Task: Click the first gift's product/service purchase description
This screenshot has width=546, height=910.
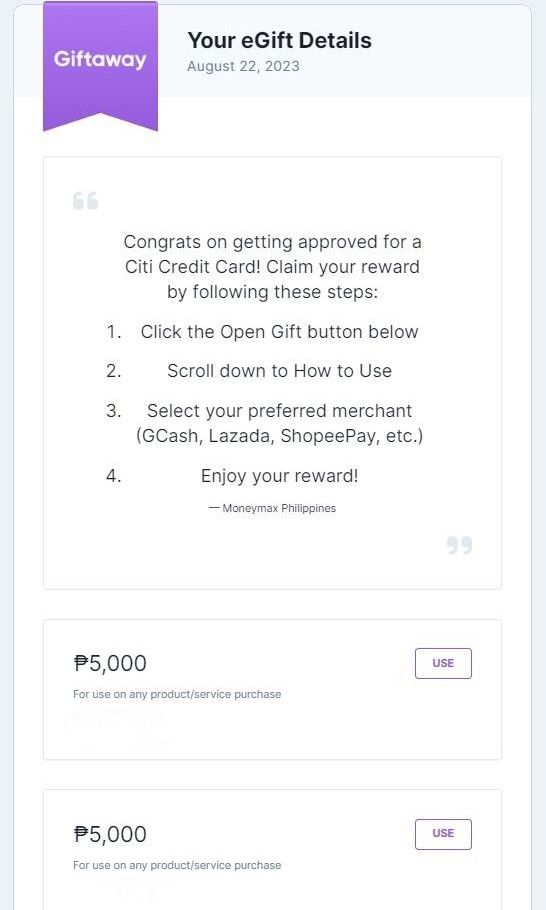Action: point(177,694)
